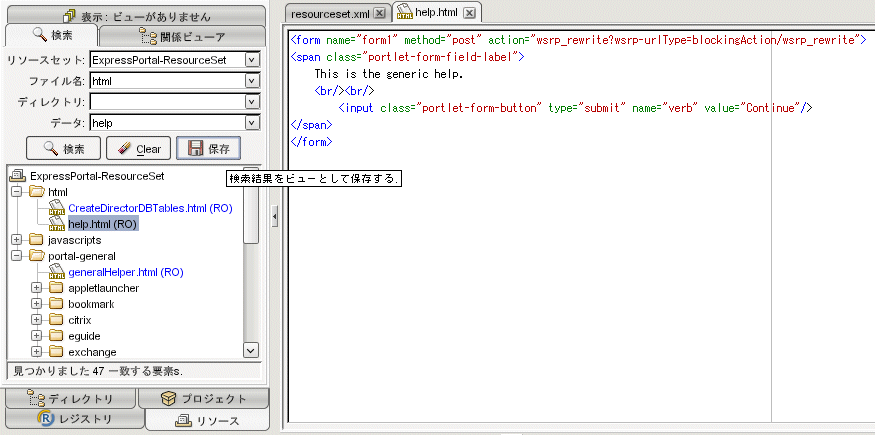Open the データ dropdown arrow
This screenshot has height=435, width=875.
tap(252, 123)
